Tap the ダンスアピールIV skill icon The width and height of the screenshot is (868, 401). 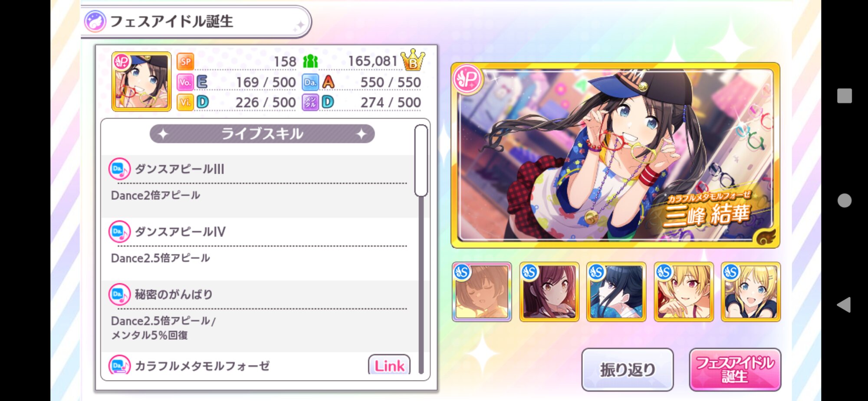tap(119, 232)
